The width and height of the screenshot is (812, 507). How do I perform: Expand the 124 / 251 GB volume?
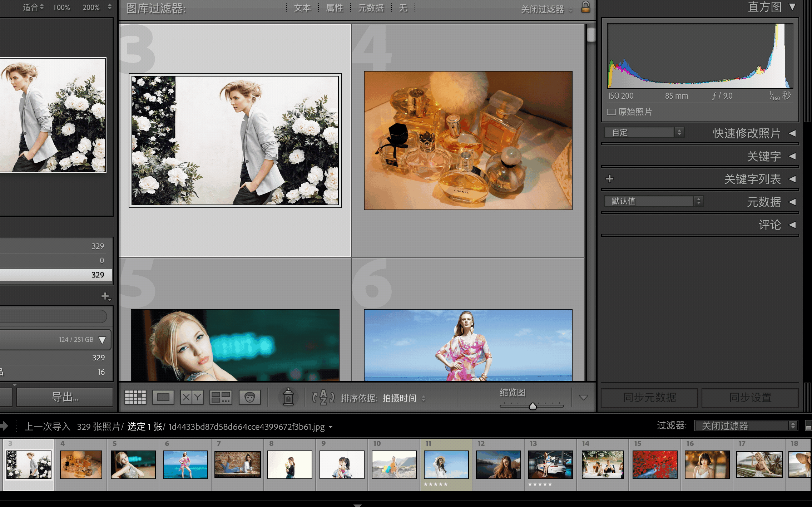(x=102, y=340)
